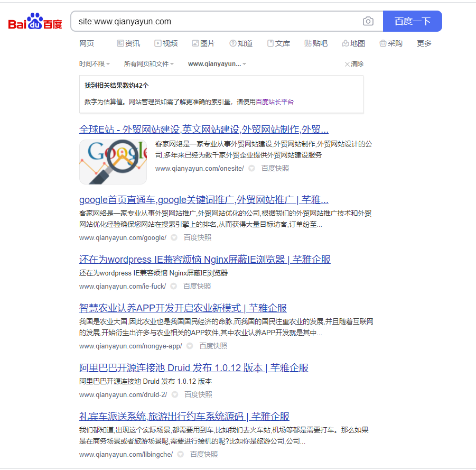476x470 pixels.
Task: Switch to the 资讯 news tab
Action: coord(128,43)
